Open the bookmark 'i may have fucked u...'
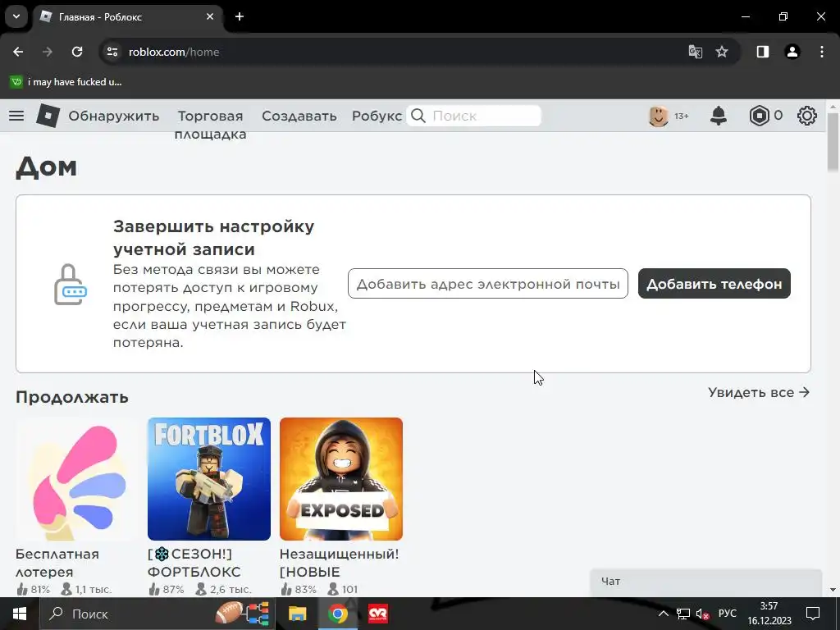This screenshot has height=630, width=840. (x=66, y=82)
